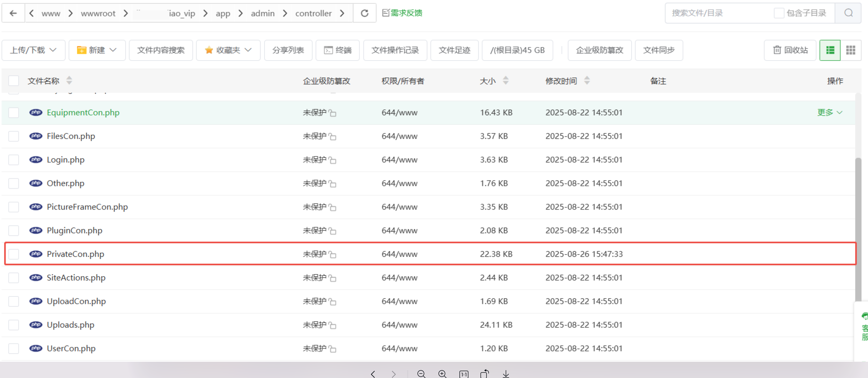Expand the 新建 dropdown menu
The image size is (868, 378).
point(97,50)
